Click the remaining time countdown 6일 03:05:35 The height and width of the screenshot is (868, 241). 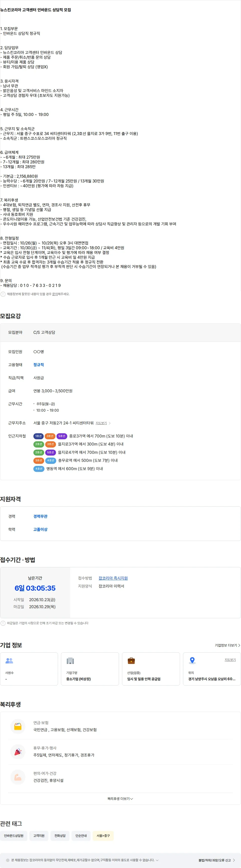point(35,588)
